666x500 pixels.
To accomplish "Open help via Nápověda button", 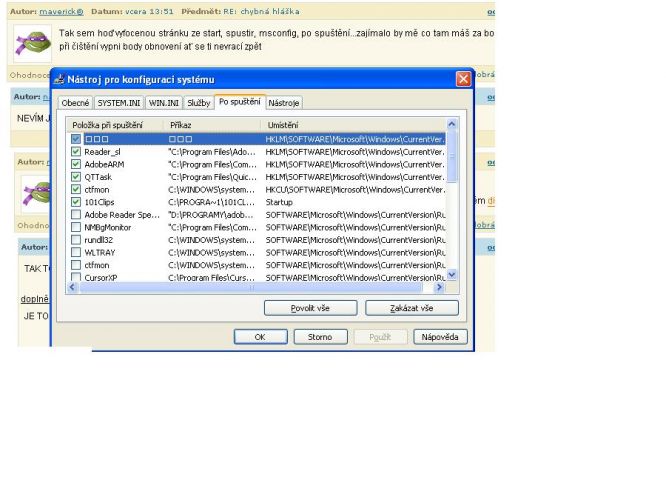I will coord(440,337).
